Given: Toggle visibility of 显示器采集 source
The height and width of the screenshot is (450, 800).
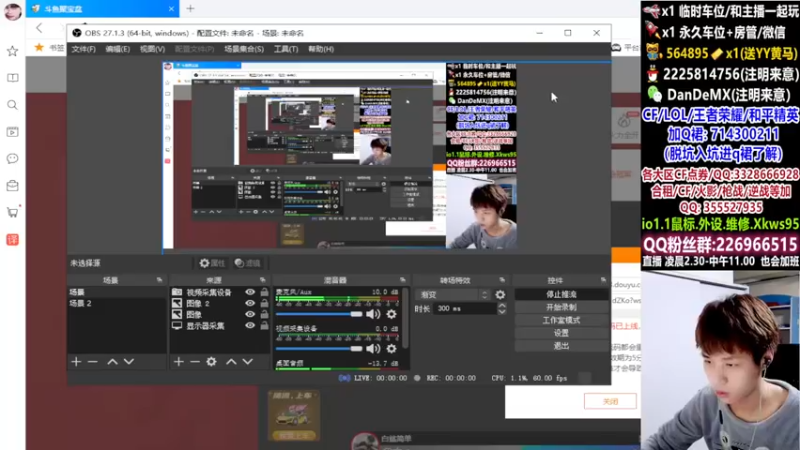Looking at the screenshot, I should click(250, 326).
